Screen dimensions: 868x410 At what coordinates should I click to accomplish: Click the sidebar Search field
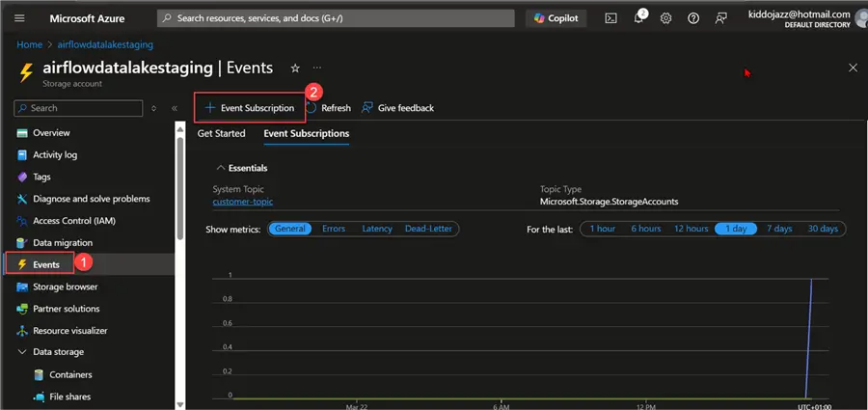tap(78, 108)
